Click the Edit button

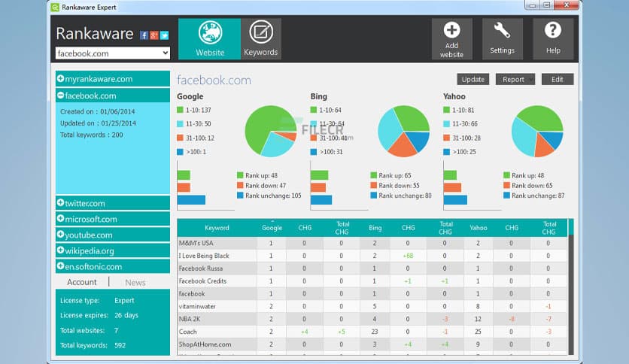point(558,80)
